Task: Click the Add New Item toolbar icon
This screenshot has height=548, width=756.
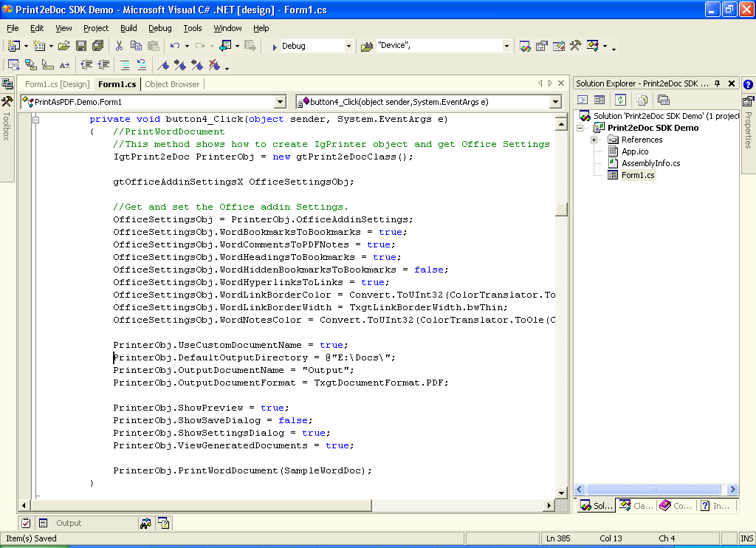Action: pyautogui.click(x=39, y=46)
